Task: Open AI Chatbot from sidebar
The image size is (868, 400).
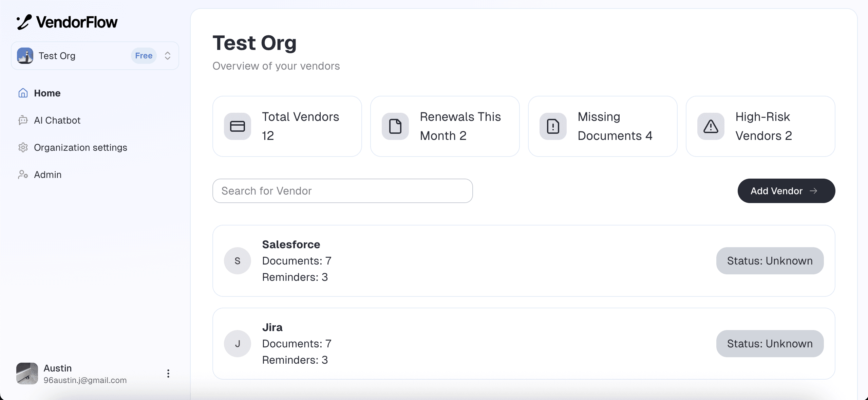Action: [57, 120]
